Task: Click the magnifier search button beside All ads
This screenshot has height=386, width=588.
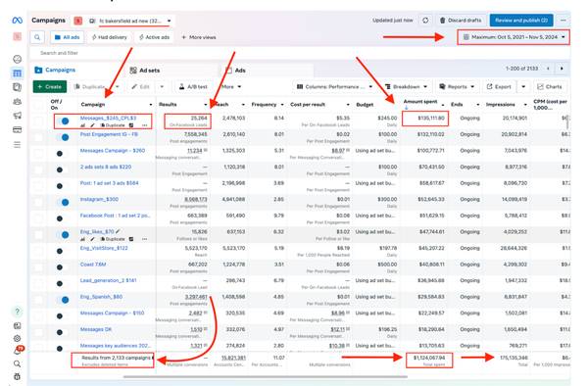Action: coord(37,37)
